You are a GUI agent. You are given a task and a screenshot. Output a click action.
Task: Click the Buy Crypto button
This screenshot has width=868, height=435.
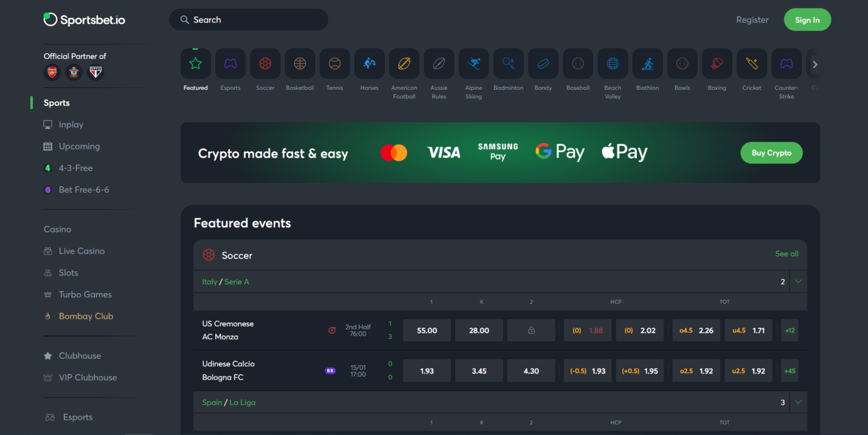pos(771,153)
